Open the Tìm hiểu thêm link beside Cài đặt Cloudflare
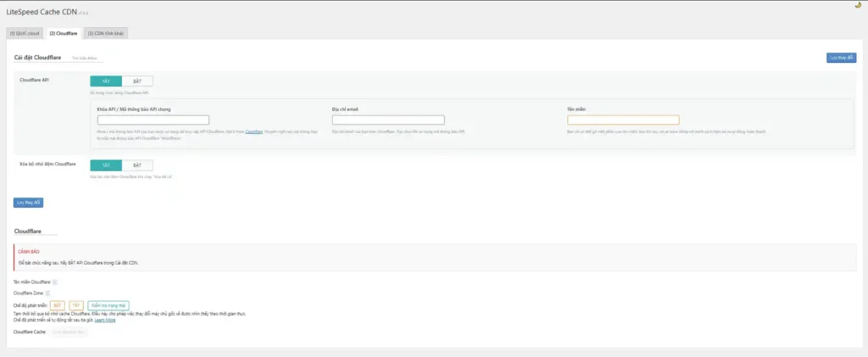 (85, 59)
